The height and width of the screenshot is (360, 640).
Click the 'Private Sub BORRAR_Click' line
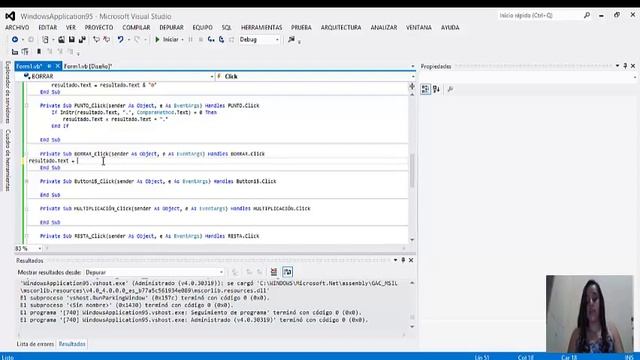(152, 154)
